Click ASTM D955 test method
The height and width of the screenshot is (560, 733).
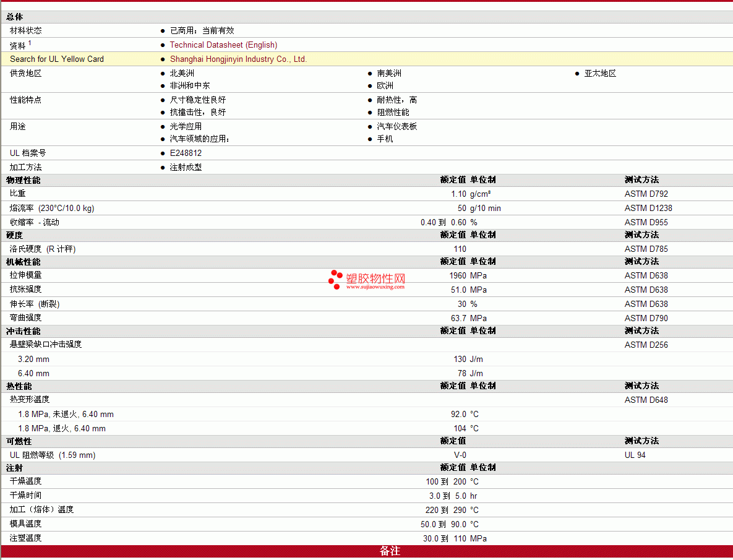pos(646,223)
